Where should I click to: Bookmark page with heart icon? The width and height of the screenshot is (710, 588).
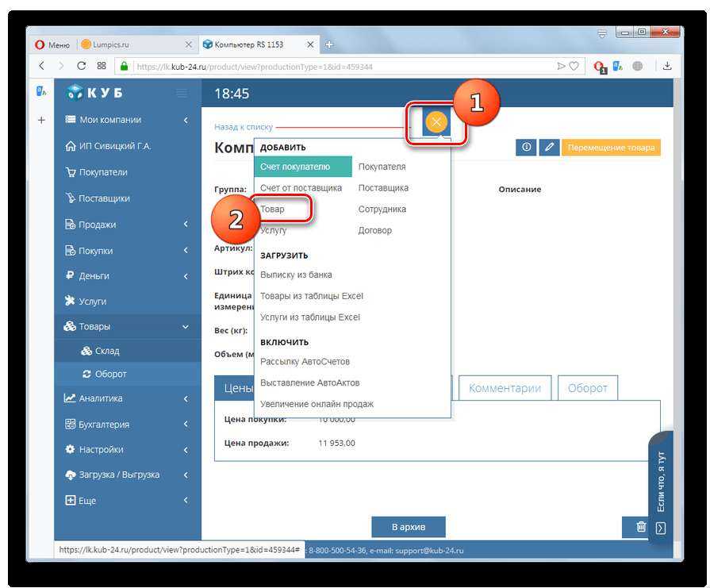pos(574,66)
